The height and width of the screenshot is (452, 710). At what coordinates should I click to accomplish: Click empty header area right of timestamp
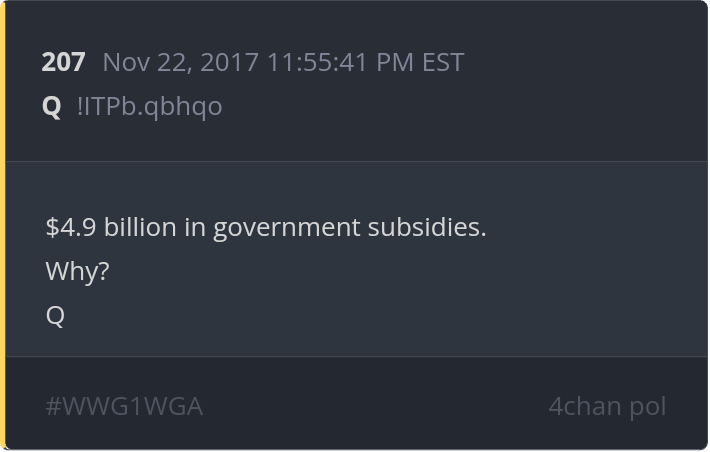[584, 62]
